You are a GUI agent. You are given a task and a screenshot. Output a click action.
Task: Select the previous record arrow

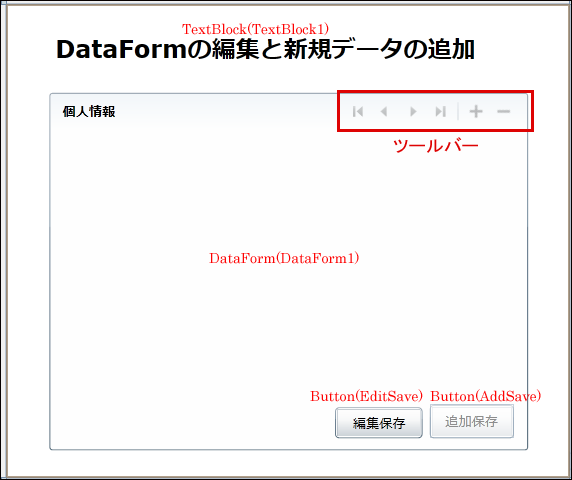click(x=384, y=111)
